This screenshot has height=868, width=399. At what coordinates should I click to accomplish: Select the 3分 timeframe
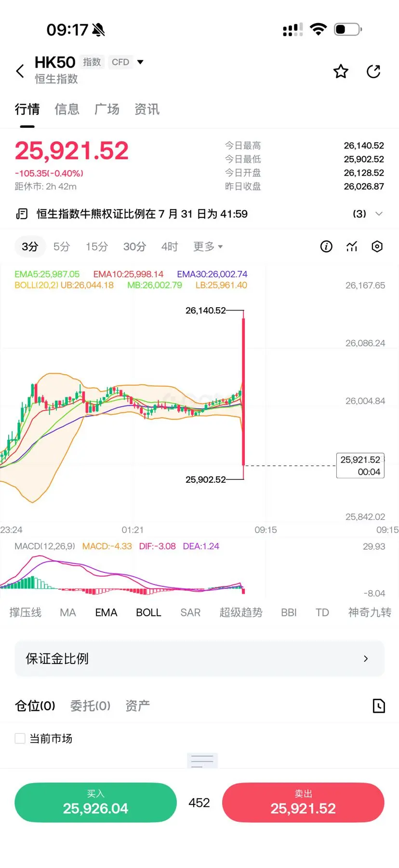coord(30,246)
